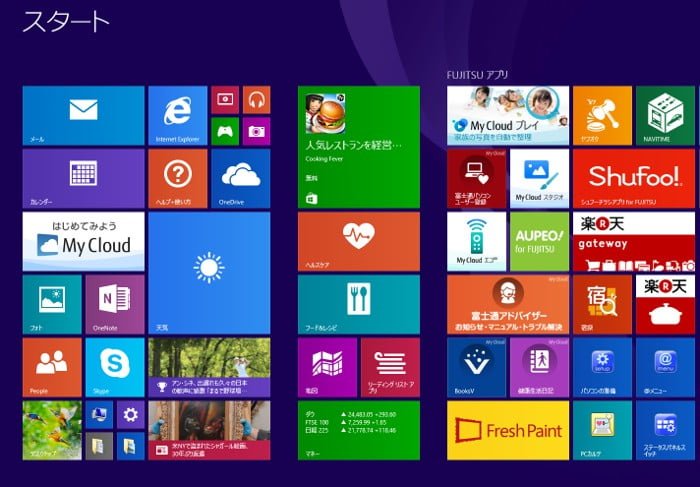Image resolution: width=700 pixels, height=487 pixels.
Task: Launch the Fresh Paint tile
Action: pyautogui.click(x=508, y=430)
